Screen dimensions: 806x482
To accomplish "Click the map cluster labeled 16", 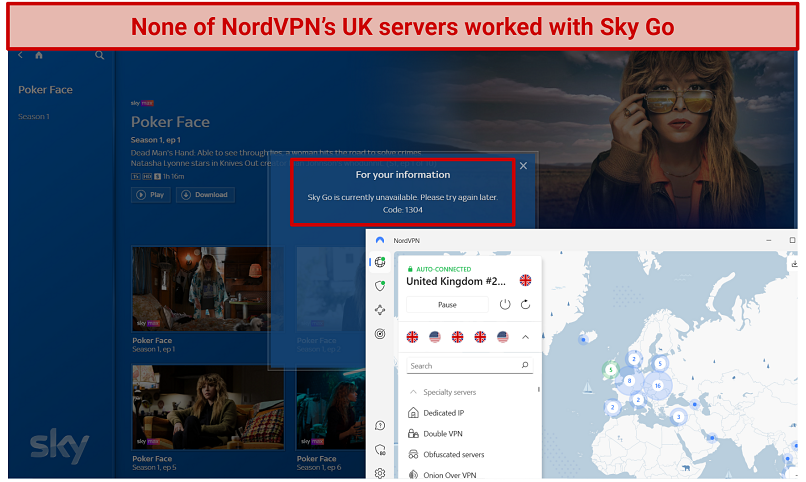I will coord(657,385).
